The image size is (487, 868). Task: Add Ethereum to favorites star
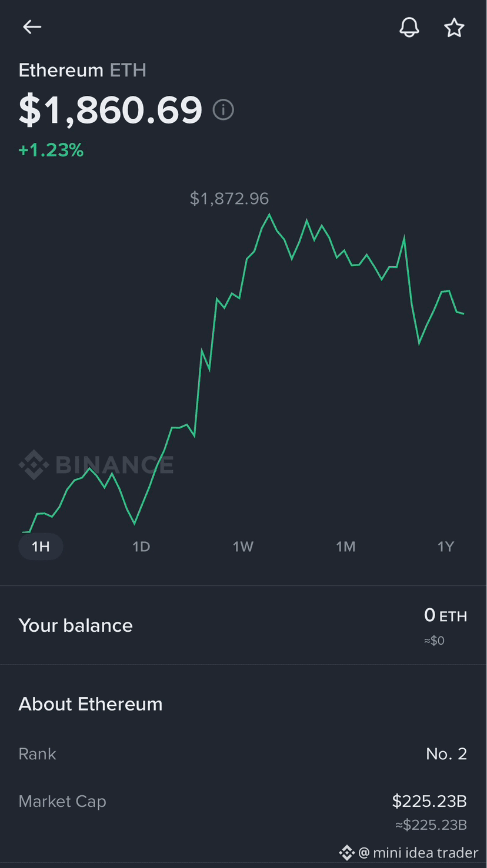(454, 28)
